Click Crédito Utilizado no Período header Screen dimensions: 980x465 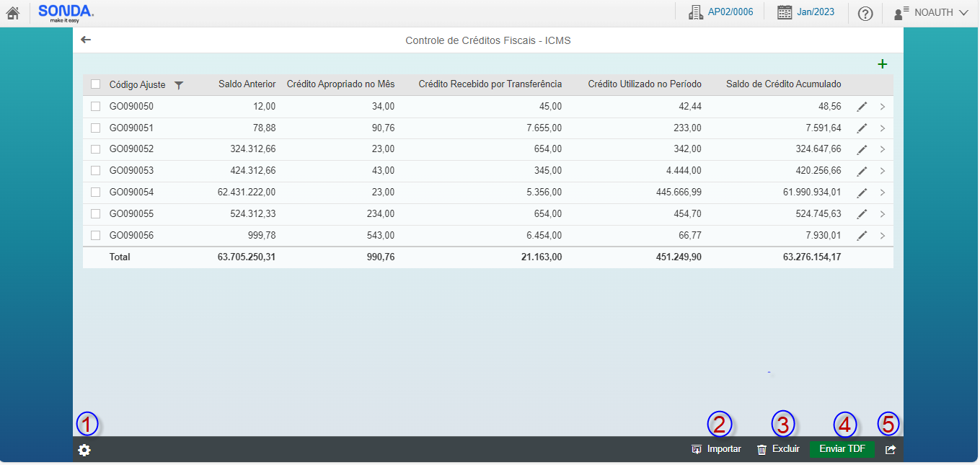[x=645, y=84]
